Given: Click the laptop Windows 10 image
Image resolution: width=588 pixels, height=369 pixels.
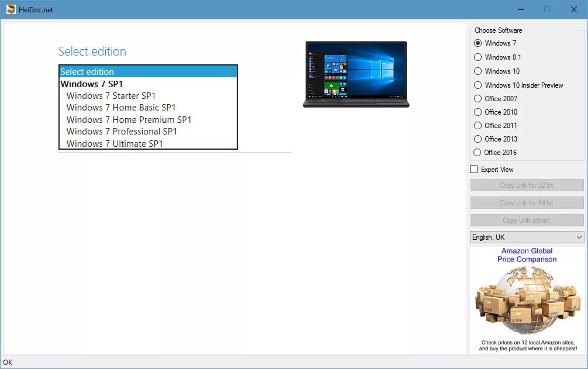Looking at the screenshot, I should point(356,74).
